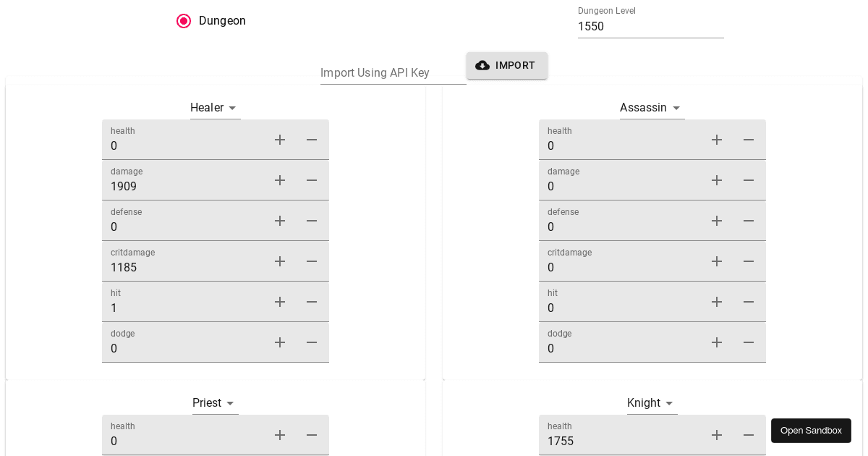
Task: Expand the Knight class dropdown
Action: pyautogui.click(x=652, y=403)
